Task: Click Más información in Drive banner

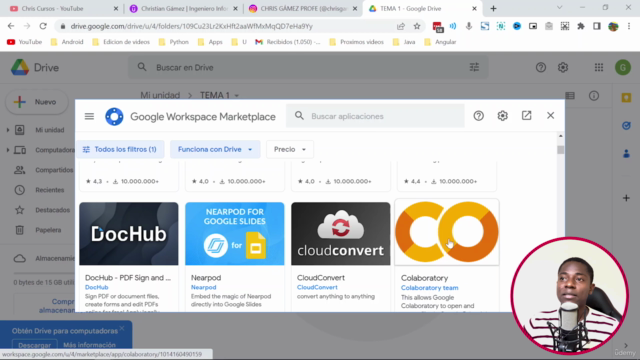Action: 89,345
